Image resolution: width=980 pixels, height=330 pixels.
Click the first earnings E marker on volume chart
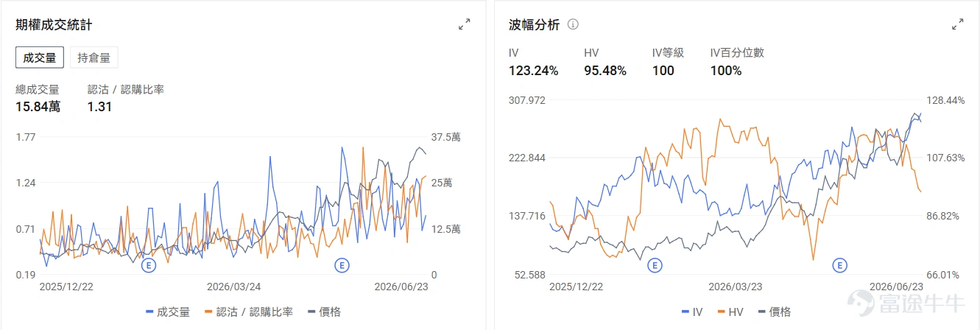[148, 265]
